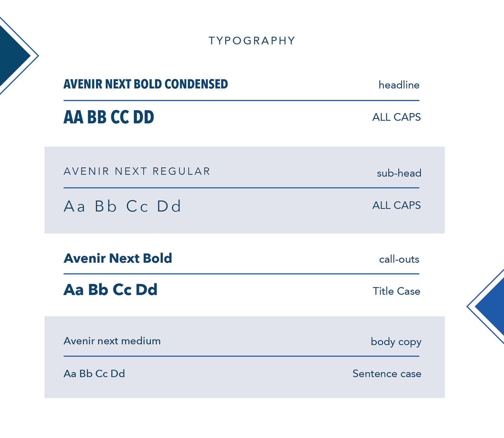This screenshot has width=504, height=438.
Task: Click the bold condensed AA BB CC DD sample
Action: coord(109,117)
